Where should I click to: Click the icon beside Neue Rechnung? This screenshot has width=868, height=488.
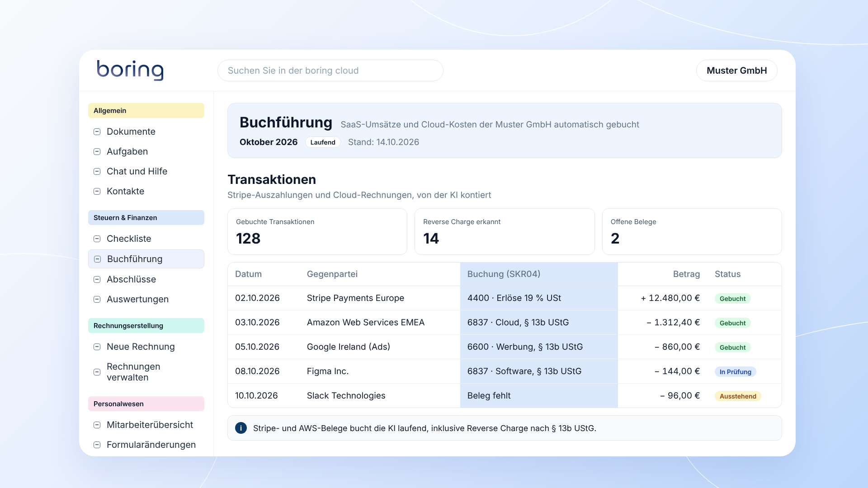click(x=97, y=347)
